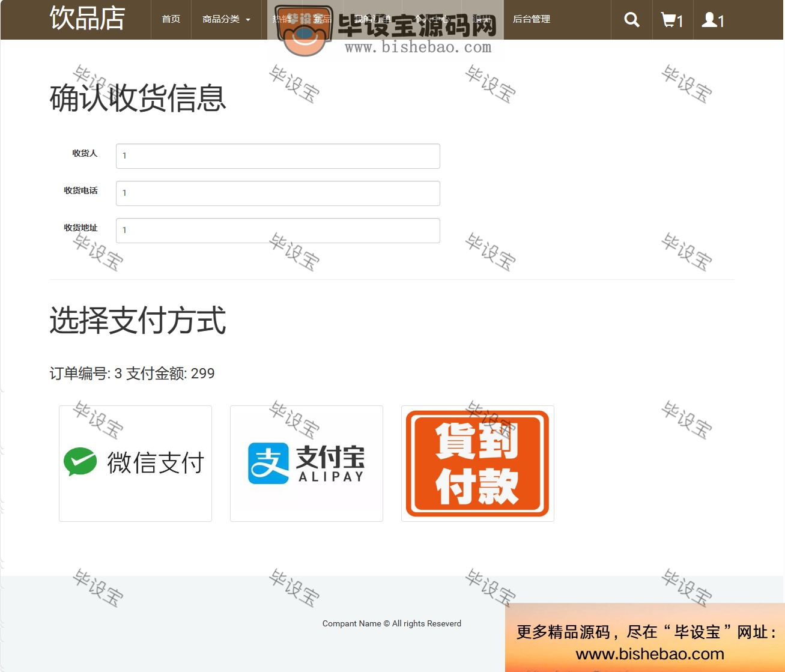785x672 pixels.
Task: Focus the 收货人 input field
Action: point(278,156)
